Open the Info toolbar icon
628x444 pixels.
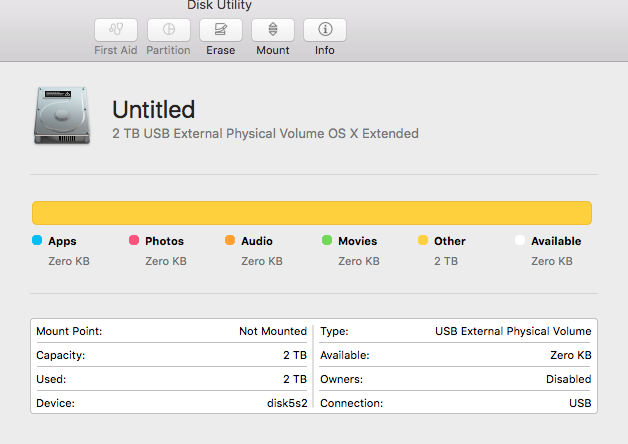[x=325, y=30]
